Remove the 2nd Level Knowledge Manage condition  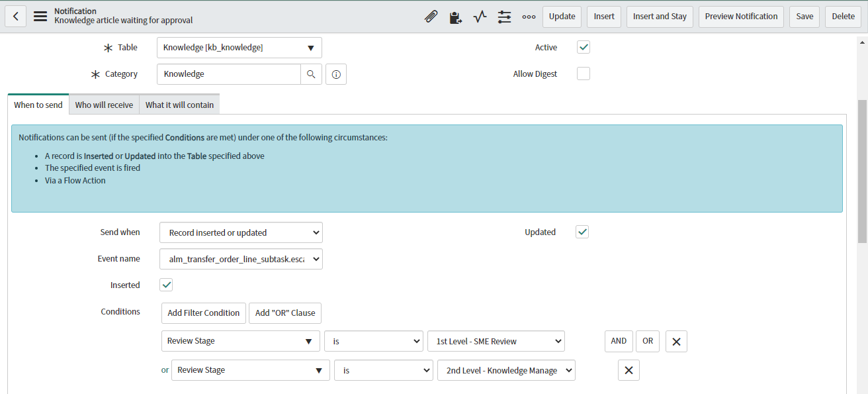pyautogui.click(x=629, y=370)
